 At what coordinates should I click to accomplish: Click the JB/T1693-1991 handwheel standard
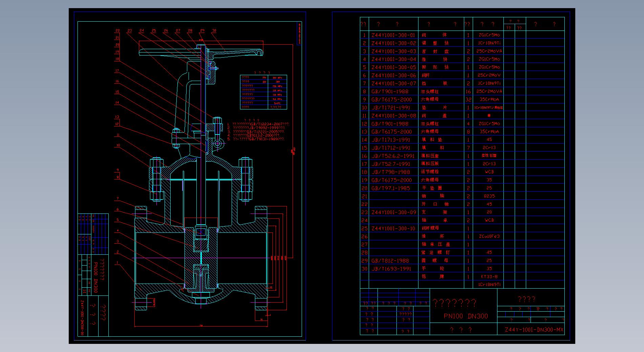(x=391, y=269)
